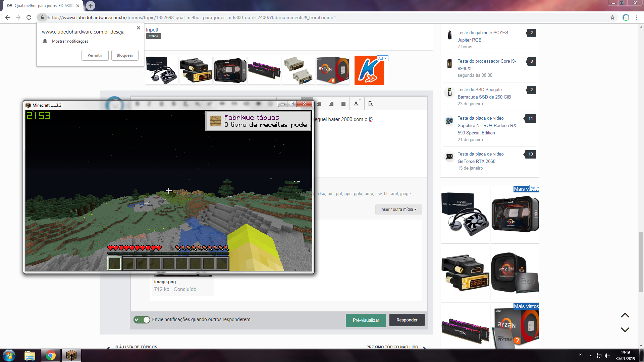
Task: Open Windows Start menu
Action: [x=9, y=355]
